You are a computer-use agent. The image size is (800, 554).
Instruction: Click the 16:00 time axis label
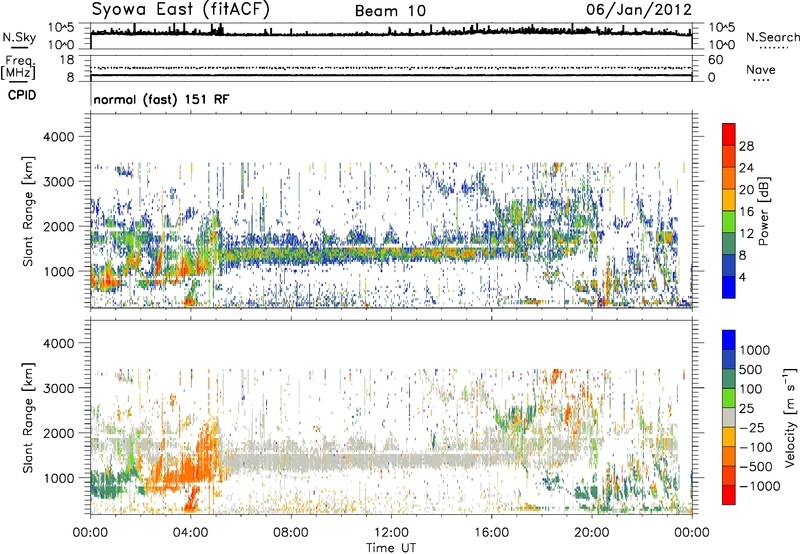click(x=491, y=533)
